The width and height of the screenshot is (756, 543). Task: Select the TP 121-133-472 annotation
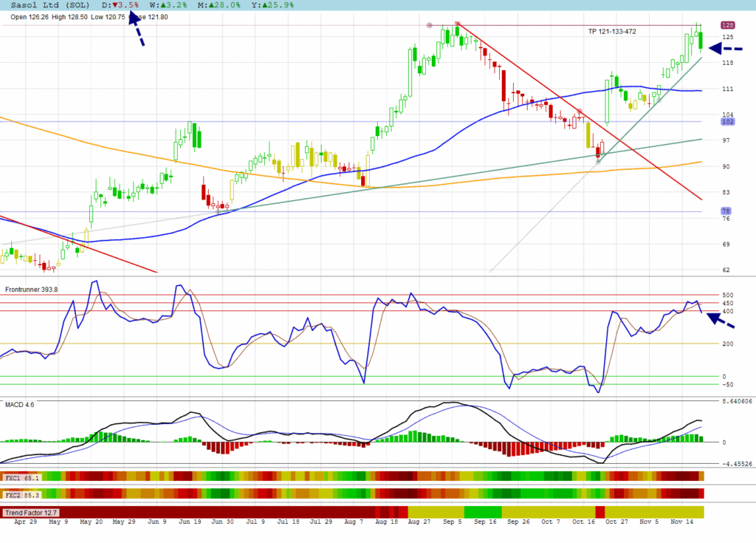(612, 32)
